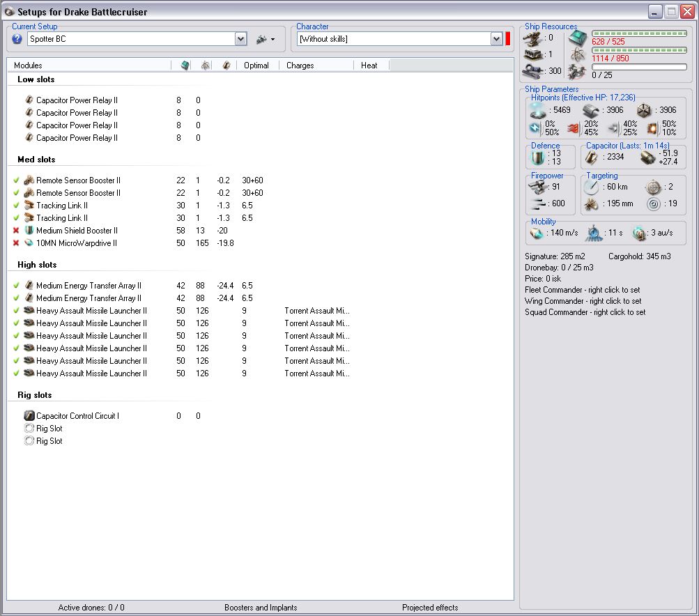The image size is (699, 616).
Task: Toggle the checkmark of the first Medium Energy Transfer Array II
Action: click(16, 285)
